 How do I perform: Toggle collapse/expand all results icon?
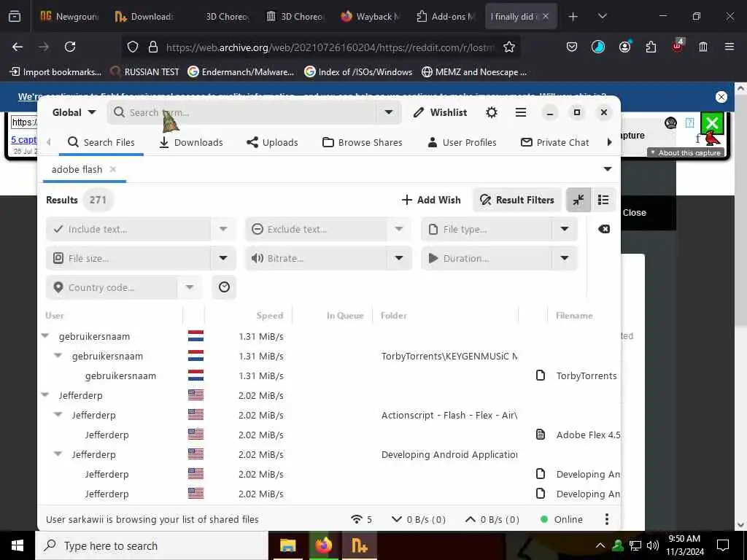578,200
